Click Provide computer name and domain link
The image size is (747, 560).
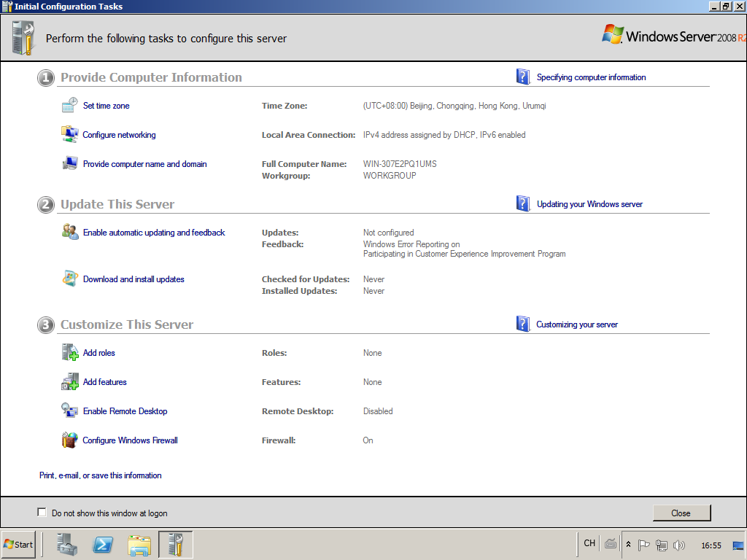(x=145, y=164)
